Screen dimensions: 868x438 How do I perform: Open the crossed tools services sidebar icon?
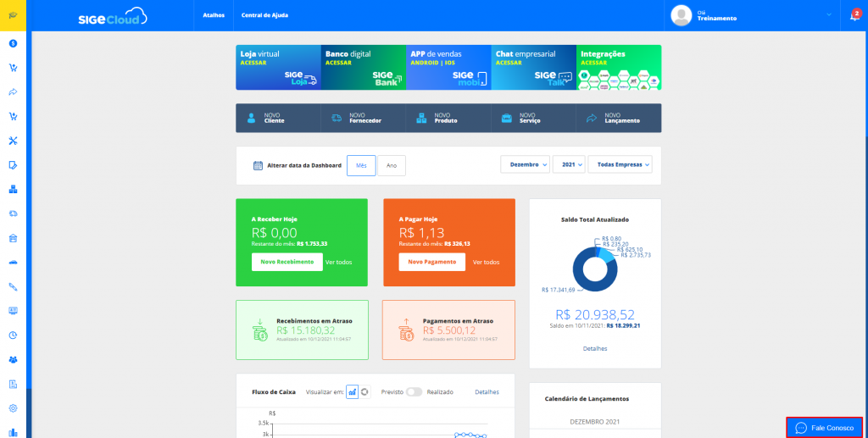(13, 141)
